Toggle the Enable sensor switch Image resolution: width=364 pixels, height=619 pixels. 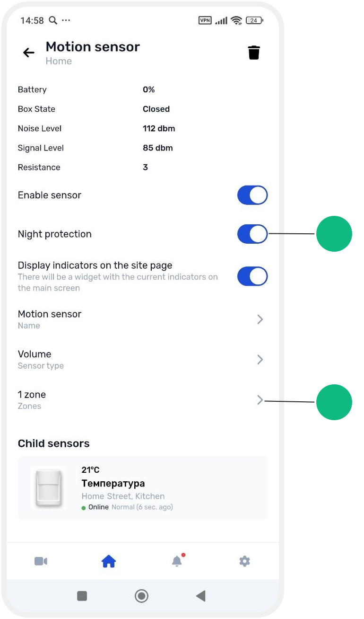252,195
